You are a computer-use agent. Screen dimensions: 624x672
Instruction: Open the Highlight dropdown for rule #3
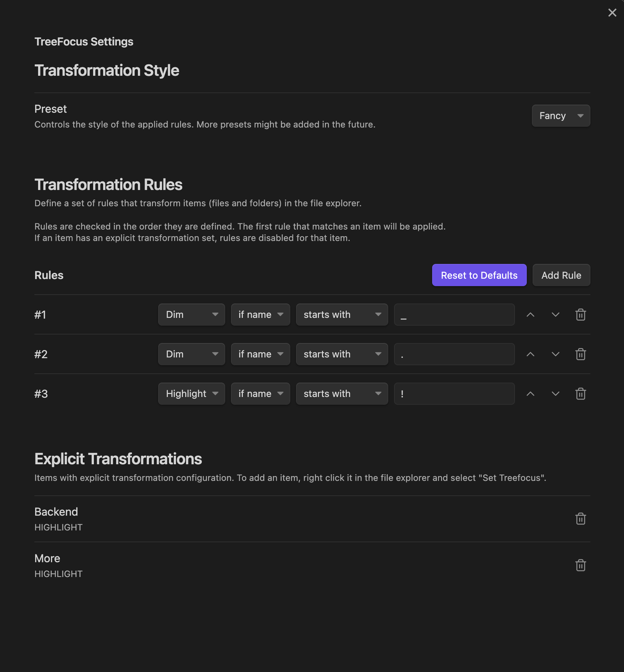(x=191, y=394)
